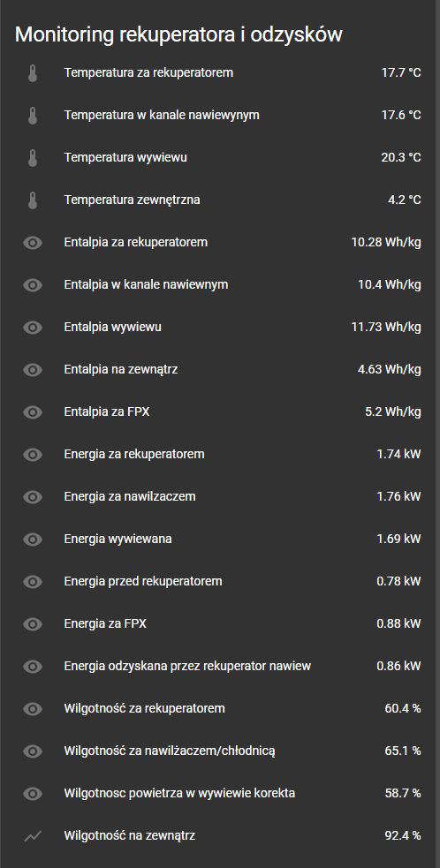The width and height of the screenshot is (440, 868).
Task: Click thermometer icon for Temperatura za rekuperatorem
Action: coord(33,73)
